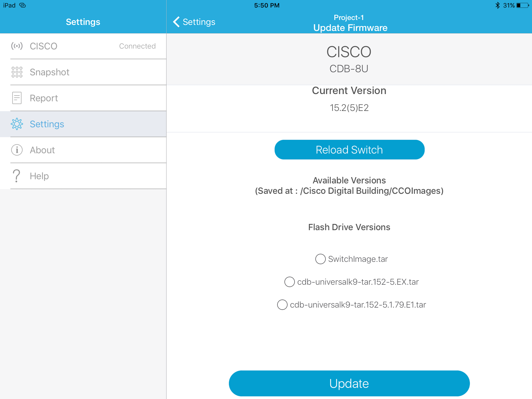Tap the battery indicator icon
Screen dimensions: 532x399
tap(522, 5)
